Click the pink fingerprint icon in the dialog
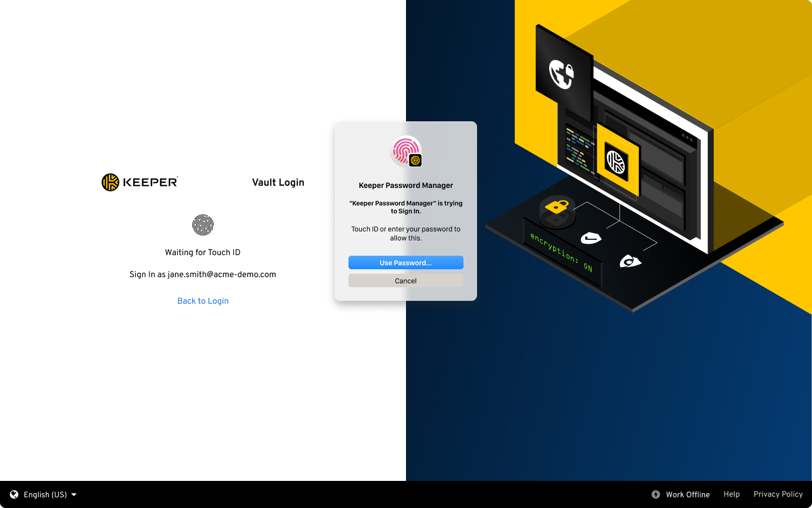This screenshot has width=812, height=508. coord(404,150)
